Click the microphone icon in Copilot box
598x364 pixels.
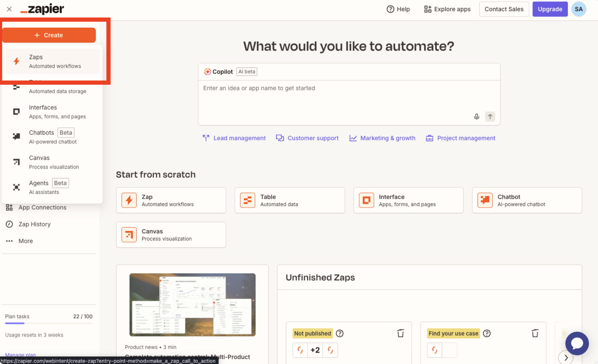(x=476, y=117)
